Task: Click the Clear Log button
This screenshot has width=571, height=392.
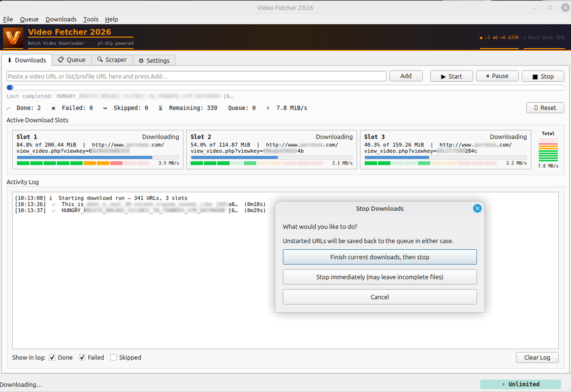Action: click(537, 357)
